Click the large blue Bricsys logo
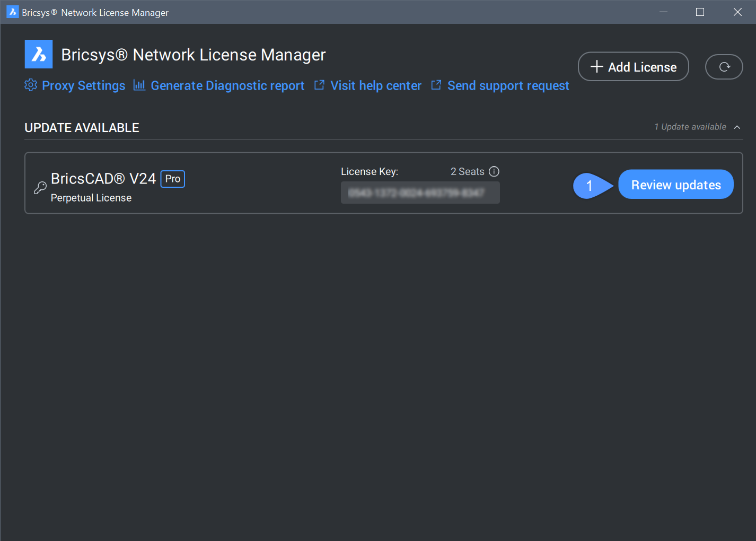The image size is (756, 541). click(39, 54)
